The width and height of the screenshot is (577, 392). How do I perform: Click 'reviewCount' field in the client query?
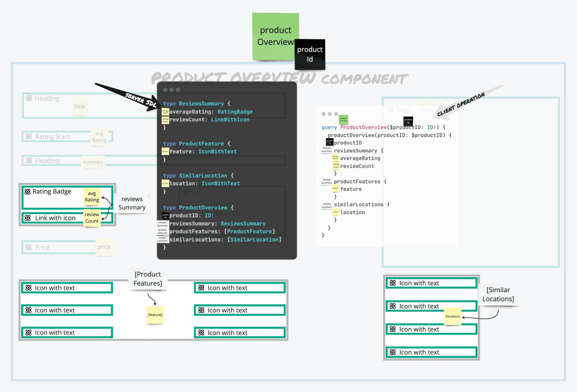(x=357, y=166)
